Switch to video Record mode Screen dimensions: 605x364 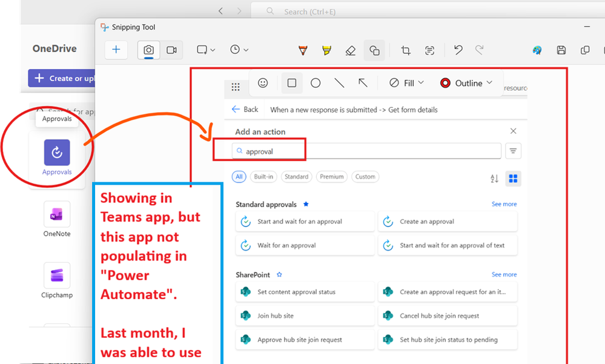(x=171, y=50)
